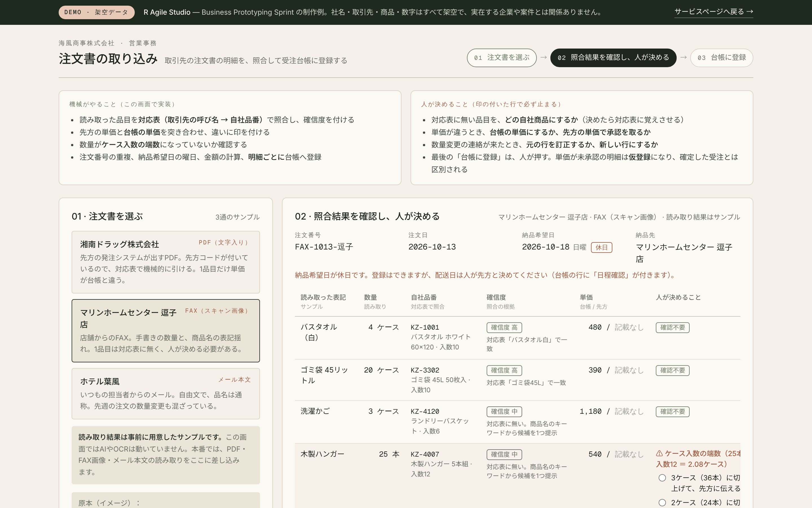Click product code KZ-3302
812x508 pixels.
[x=425, y=370]
